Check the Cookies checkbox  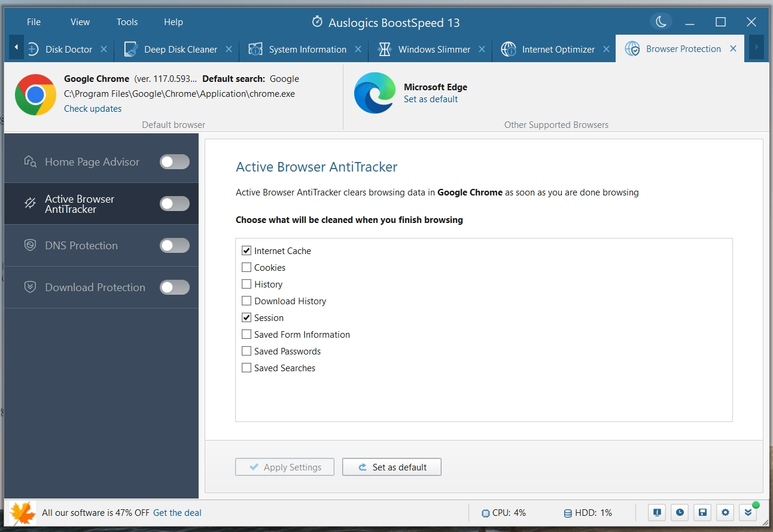(246, 267)
